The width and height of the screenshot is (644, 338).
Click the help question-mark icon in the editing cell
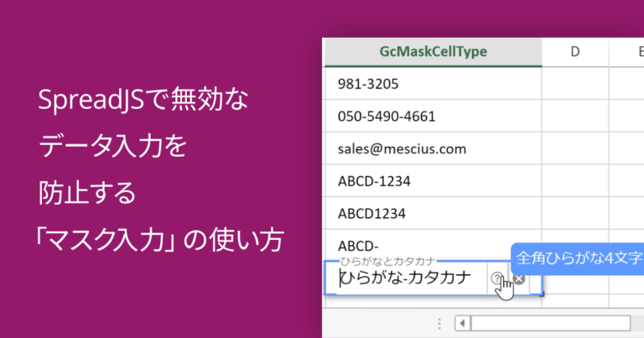[497, 278]
